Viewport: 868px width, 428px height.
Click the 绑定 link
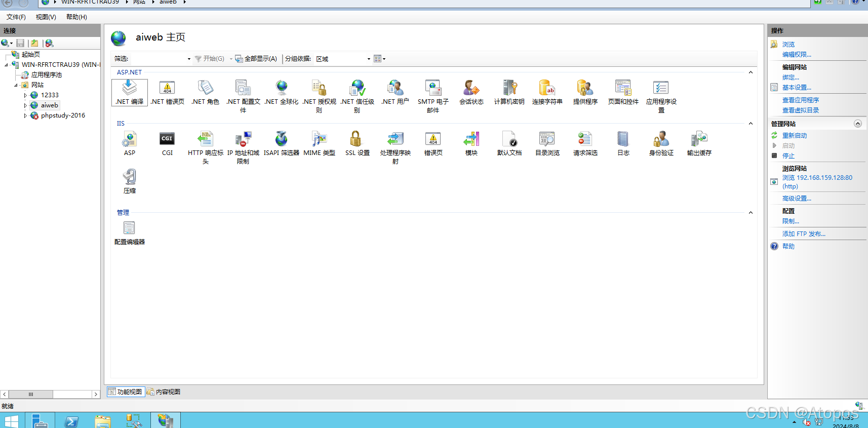coord(791,77)
